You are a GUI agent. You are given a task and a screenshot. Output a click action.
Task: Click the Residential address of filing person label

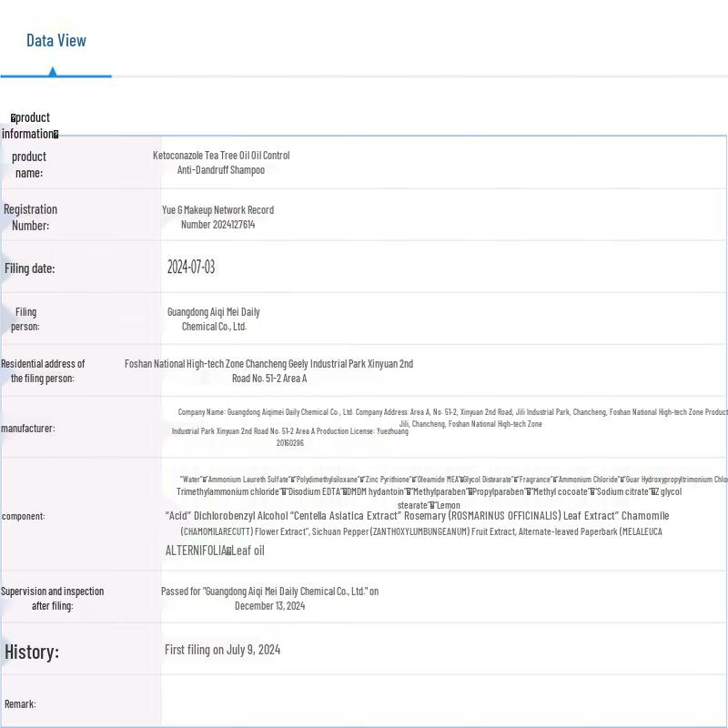(43, 371)
